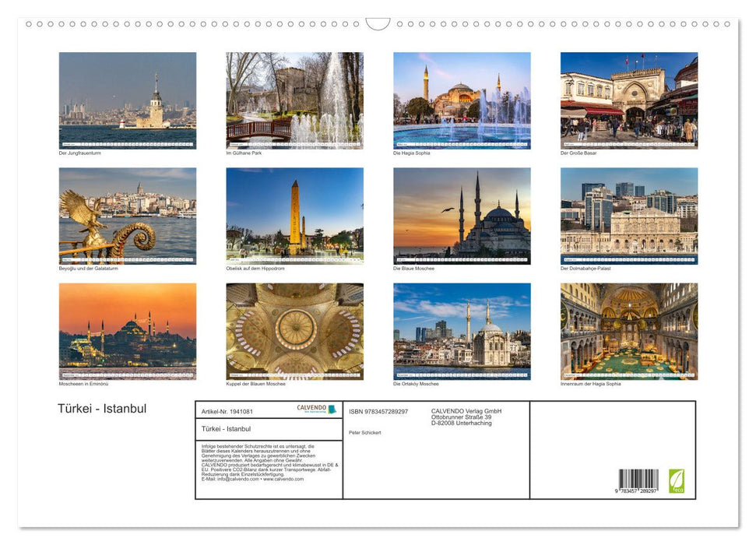The height and width of the screenshot is (545, 756).
Task: Open the Hagia Sophia photo
Action: tap(462, 99)
